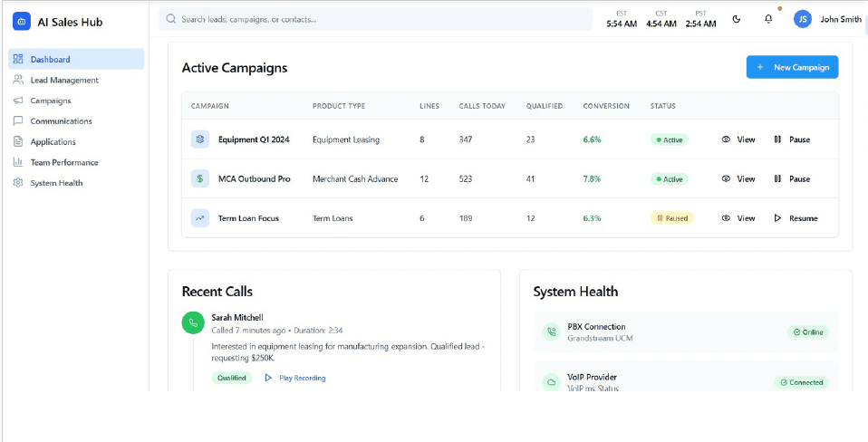Play Recording of Sarah Mitchell's call

[294, 378]
